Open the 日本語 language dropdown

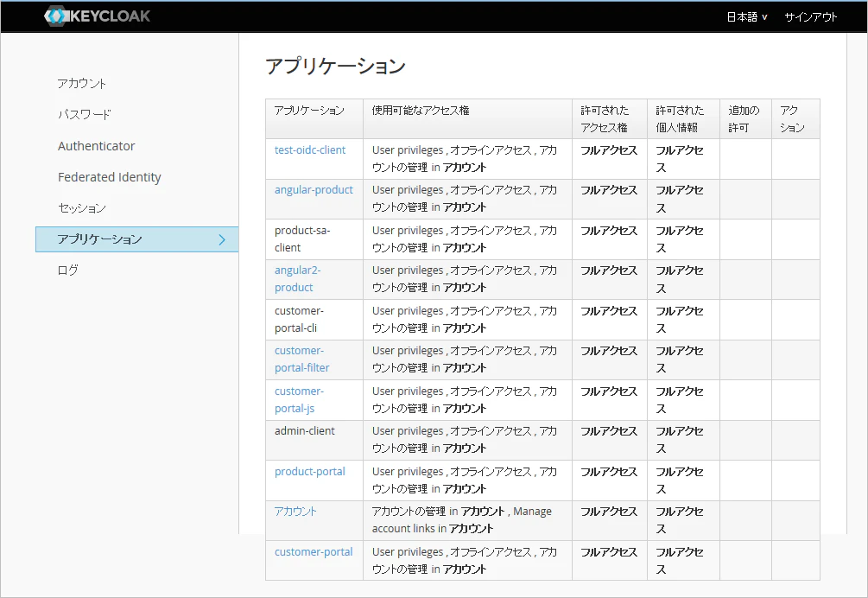(x=747, y=17)
